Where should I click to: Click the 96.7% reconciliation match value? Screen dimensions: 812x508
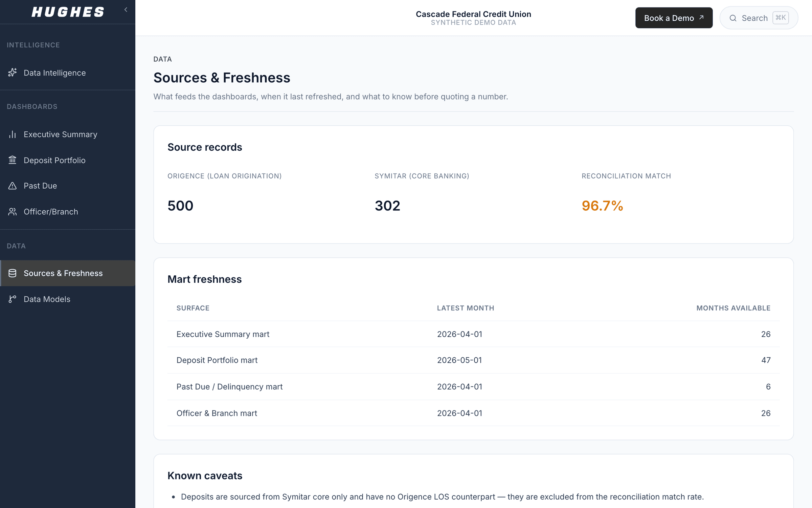click(x=602, y=206)
